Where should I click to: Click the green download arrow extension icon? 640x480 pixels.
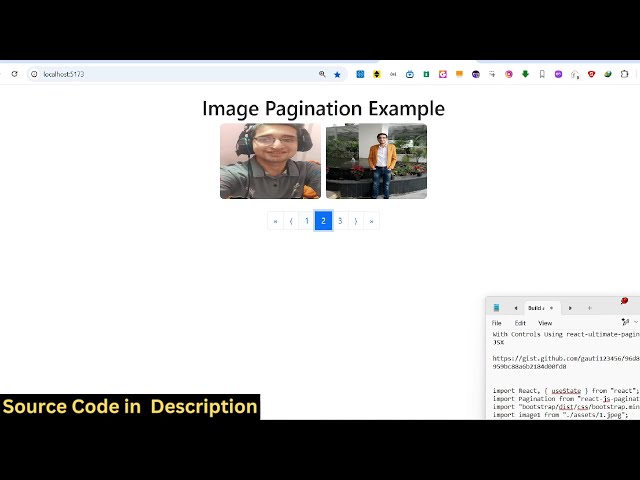(x=525, y=74)
